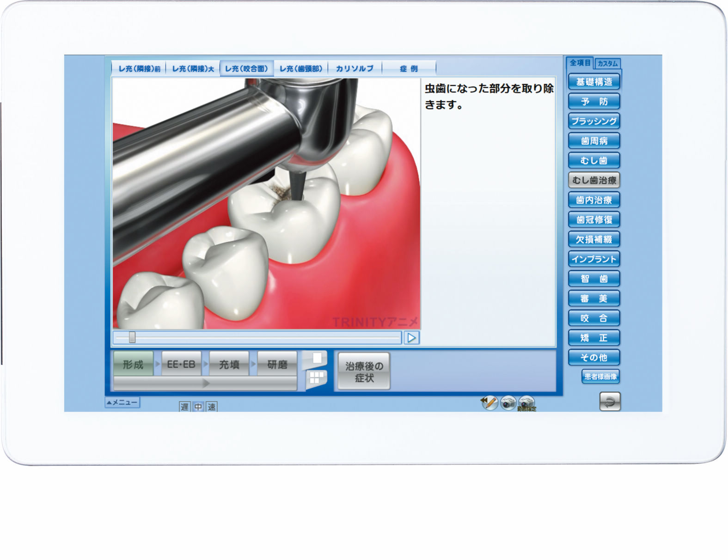Viewport: 728px width, 560px height.
Task: Open the インプラント category
Action: pyautogui.click(x=594, y=259)
